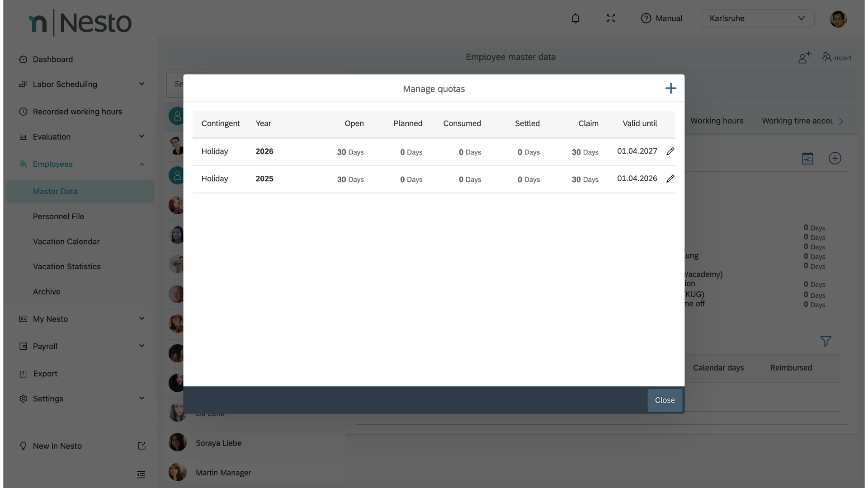
Task: Open Vacation Calendar in sidebar
Action: pos(66,241)
